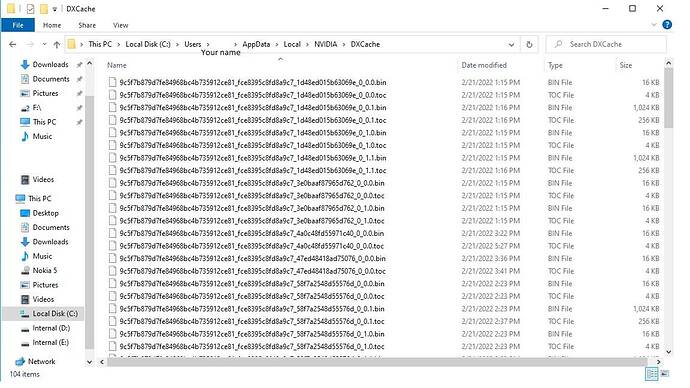
Task: Expand the address bar history dropdown
Action: pyautogui.click(x=511, y=44)
